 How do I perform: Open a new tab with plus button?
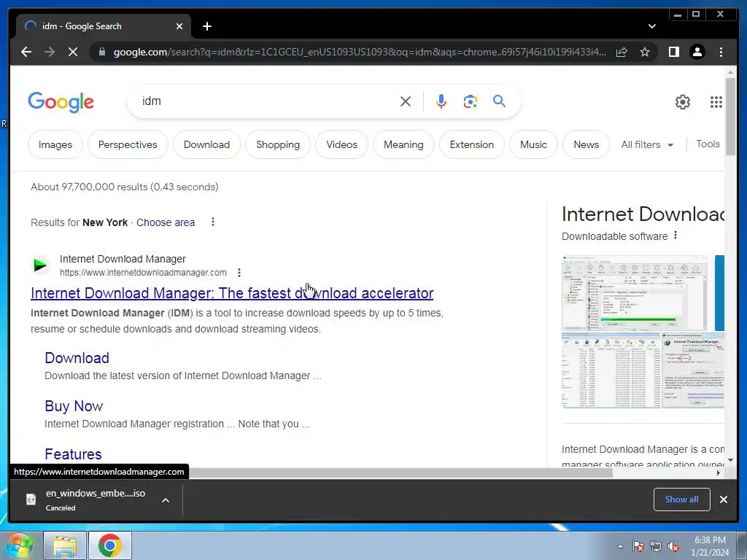click(x=206, y=26)
